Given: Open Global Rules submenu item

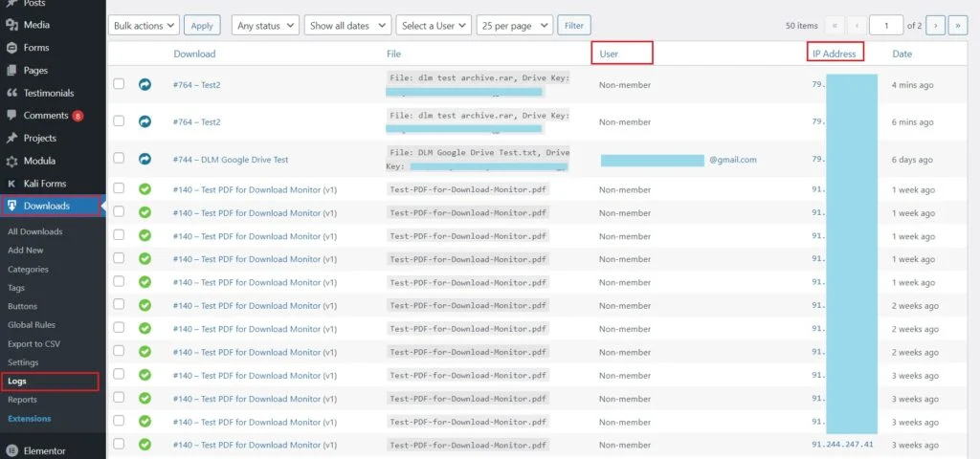Looking at the screenshot, I should pos(32,325).
